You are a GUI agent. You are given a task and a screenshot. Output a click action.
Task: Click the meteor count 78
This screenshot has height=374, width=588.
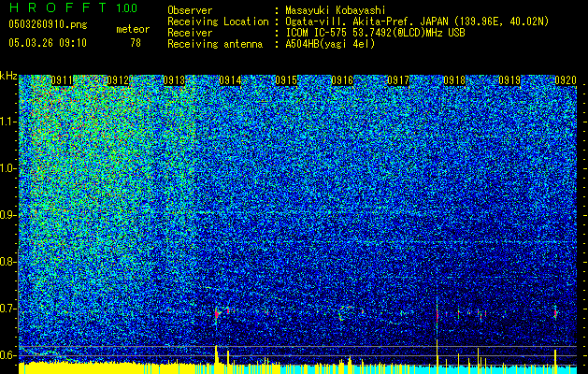136,43
